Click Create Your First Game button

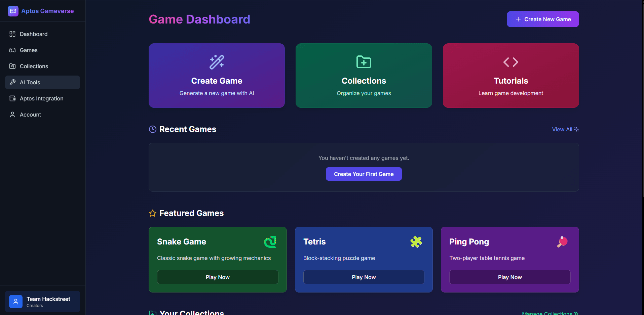[x=364, y=174]
